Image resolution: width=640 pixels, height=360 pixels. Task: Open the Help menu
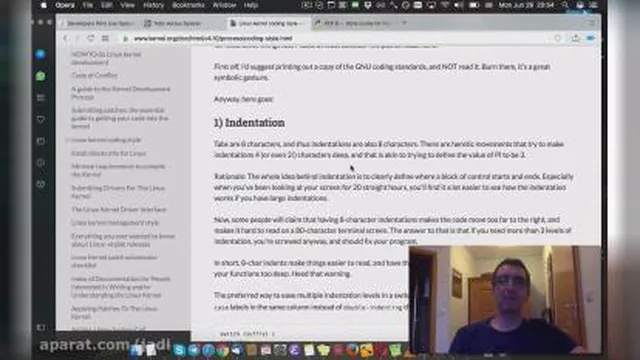[x=251, y=5]
